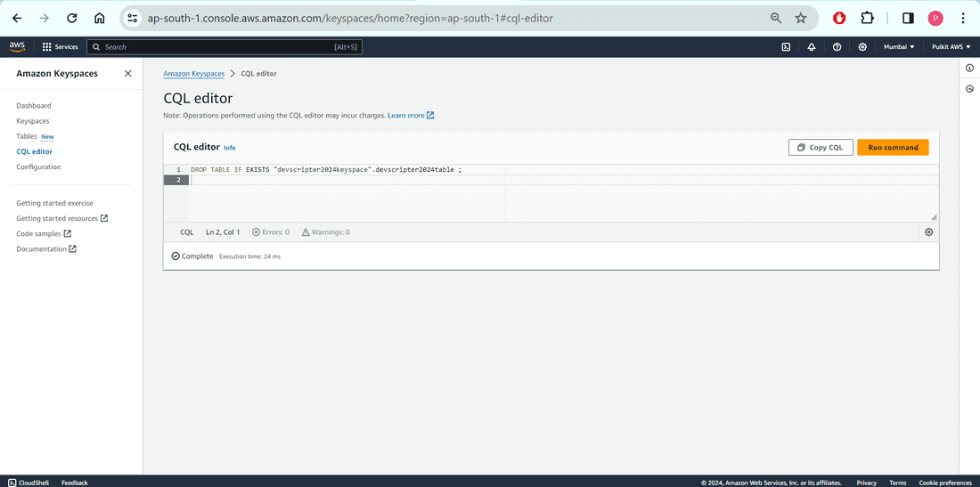Click Amazon Keyspaces breadcrumb link

193,74
